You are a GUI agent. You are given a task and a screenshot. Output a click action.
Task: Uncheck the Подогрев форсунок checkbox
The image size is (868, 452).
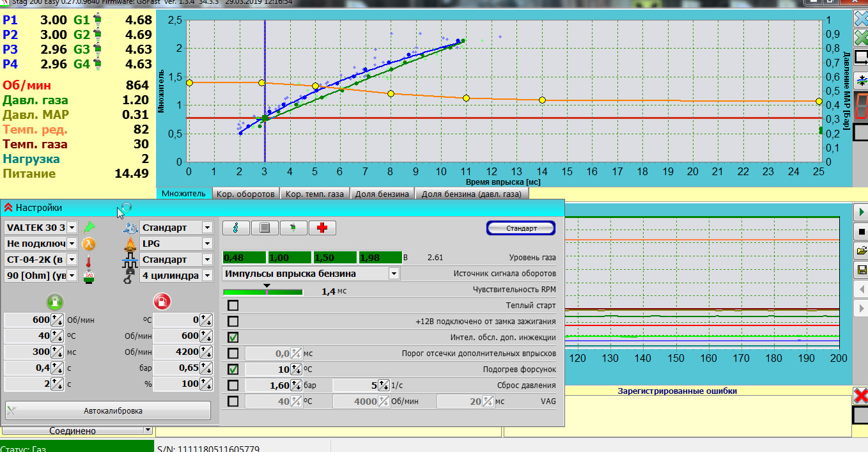(233, 370)
